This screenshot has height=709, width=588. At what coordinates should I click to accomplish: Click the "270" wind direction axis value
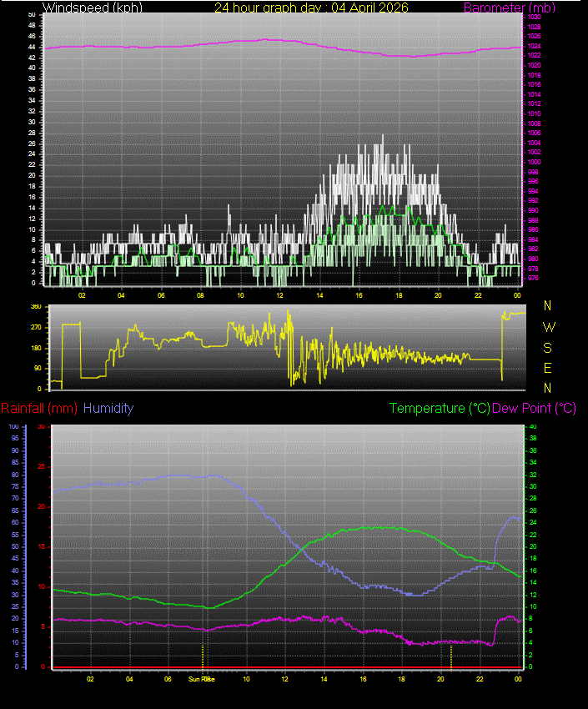(x=36, y=327)
